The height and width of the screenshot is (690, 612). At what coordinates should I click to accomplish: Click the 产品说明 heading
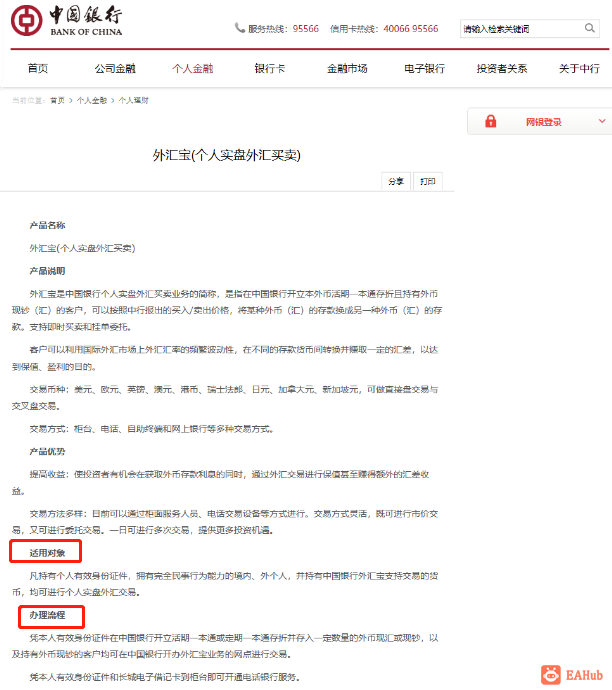pos(47,271)
